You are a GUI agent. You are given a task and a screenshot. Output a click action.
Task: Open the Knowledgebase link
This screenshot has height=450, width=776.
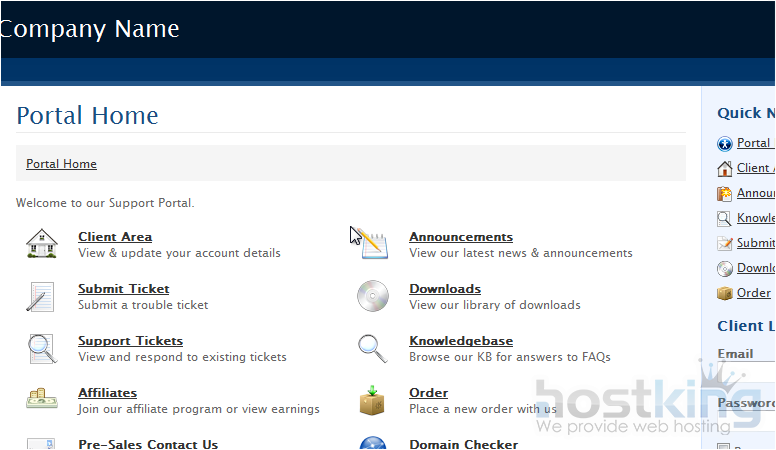tap(460, 341)
